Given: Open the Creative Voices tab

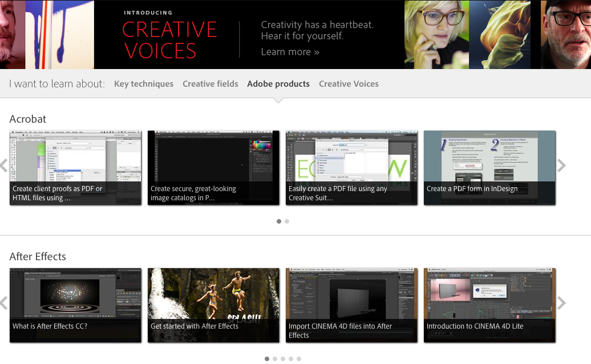Looking at the screenshot, I should [x=349, y=84].
